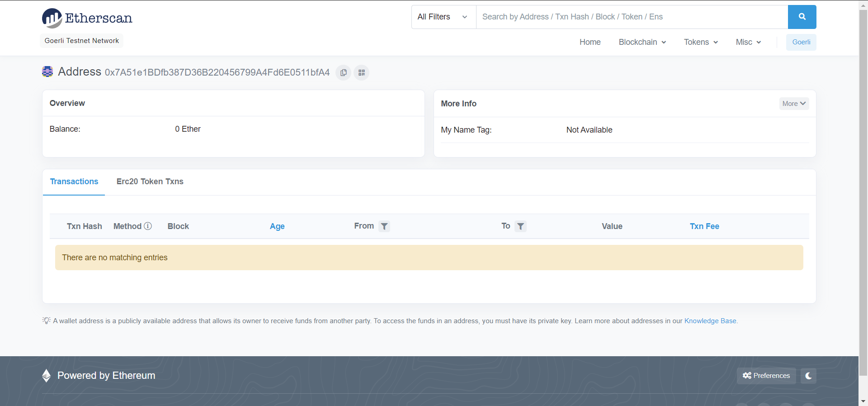The image size is (868, 406).
Task: Click the page vertical scrollbar
Action: coord(863,192)
